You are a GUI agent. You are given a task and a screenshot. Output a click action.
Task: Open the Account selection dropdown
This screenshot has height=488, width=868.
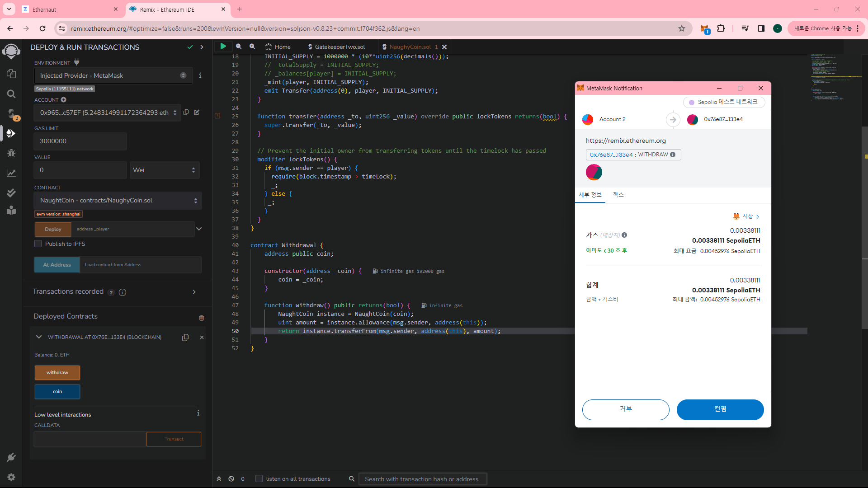108,113
